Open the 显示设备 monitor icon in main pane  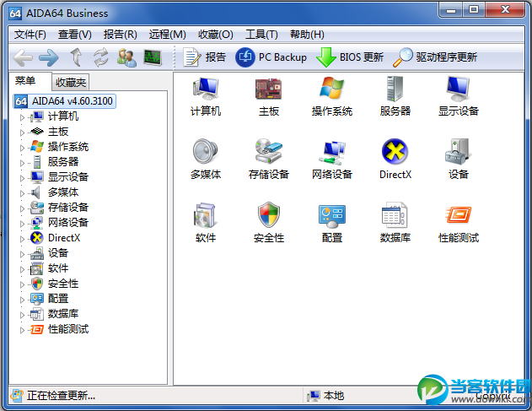(459, 89)
